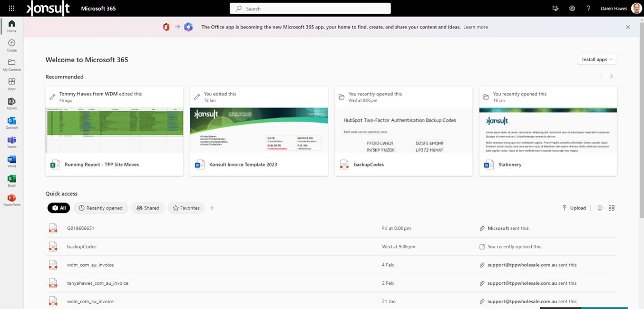
Task: Launch Teams from the app rail
Action: 12,142
